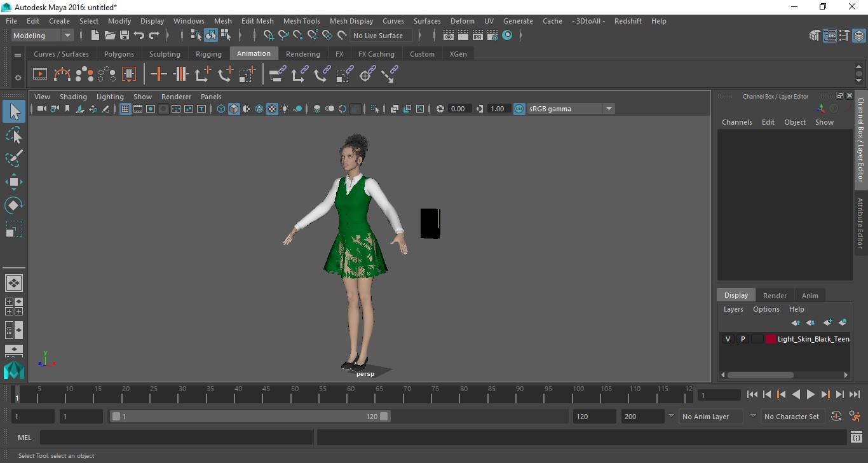Open the Modeling menu set dropdown

pos(43,36)
